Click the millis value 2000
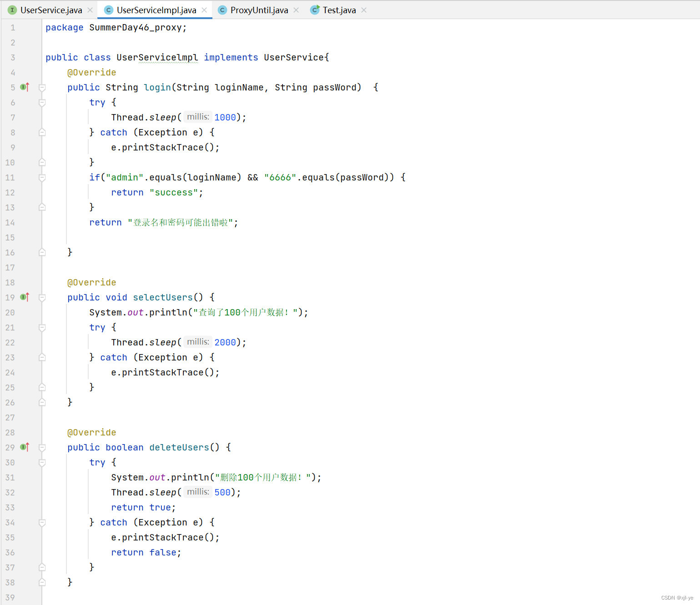The image size is (700, 605). (225, 342)
